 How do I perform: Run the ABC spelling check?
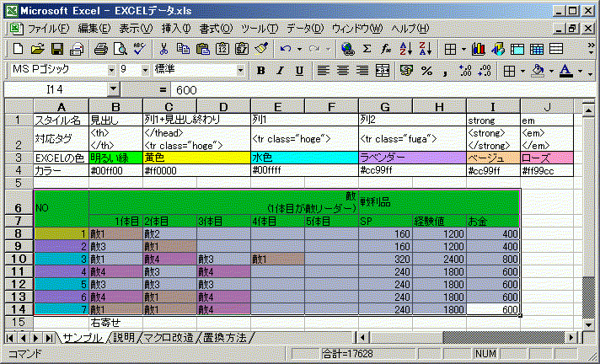[x=139, y=49]
